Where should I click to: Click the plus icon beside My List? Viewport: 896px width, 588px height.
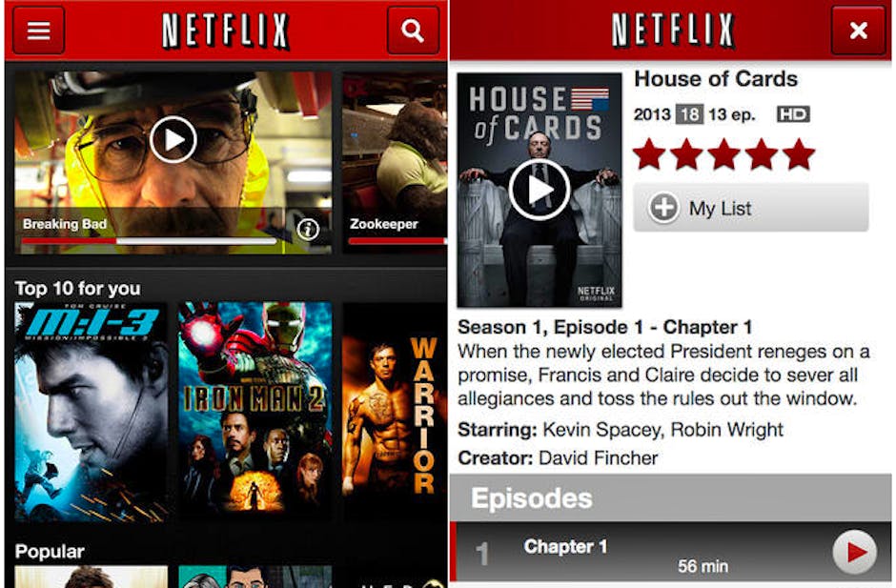[664, 208]
